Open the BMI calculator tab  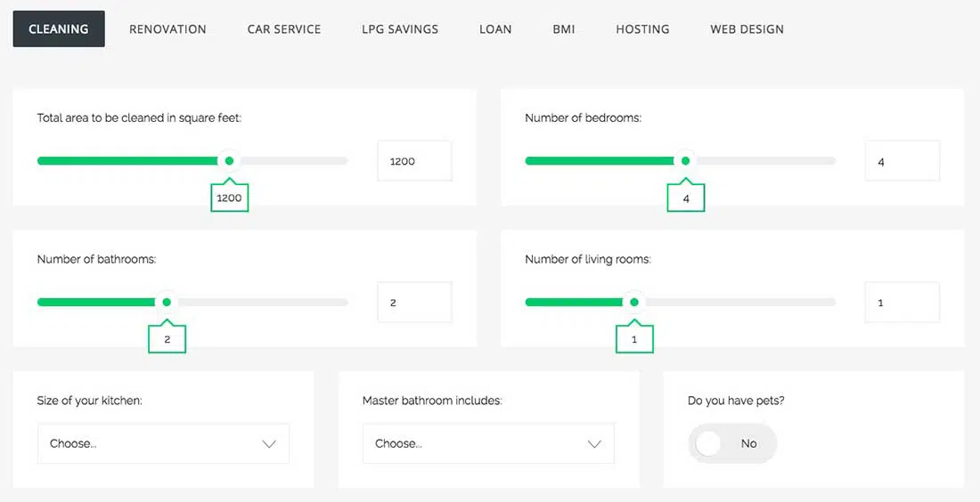564,28
